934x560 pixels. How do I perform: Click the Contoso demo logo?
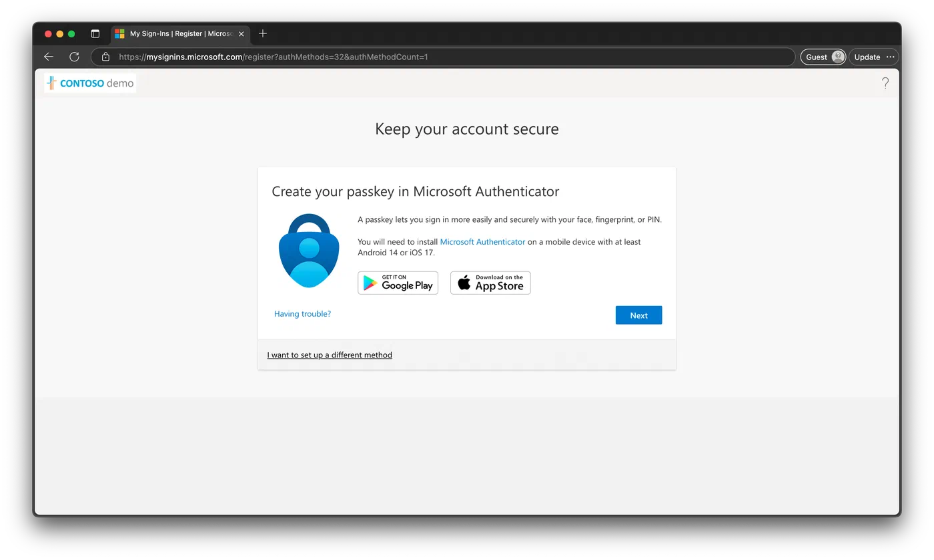pyautogui.click(x=90, y=83)
